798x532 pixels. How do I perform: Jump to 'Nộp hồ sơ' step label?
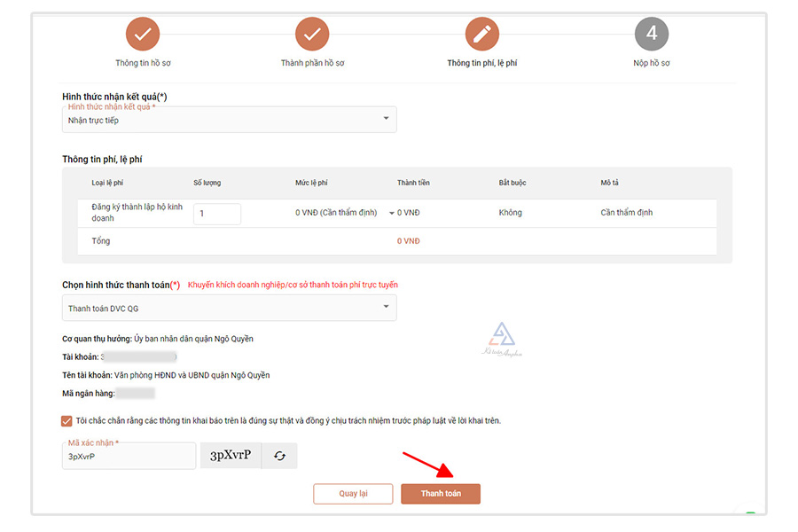652,64
